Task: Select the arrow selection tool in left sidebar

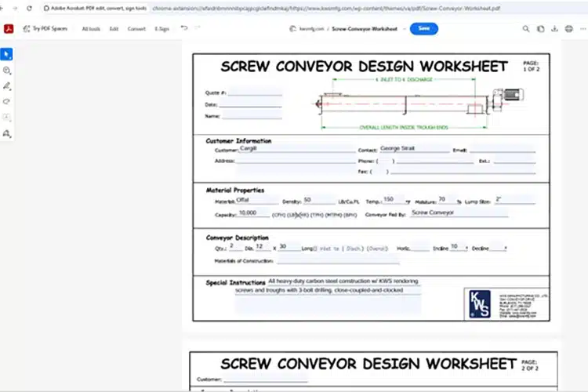Action: click(x=6, y=54)
